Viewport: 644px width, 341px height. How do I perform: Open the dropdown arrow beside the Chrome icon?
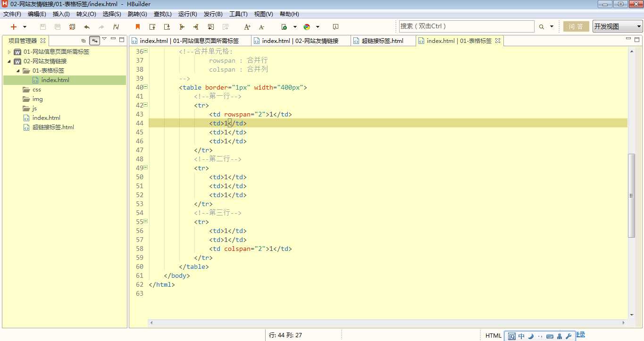(318, 27)
